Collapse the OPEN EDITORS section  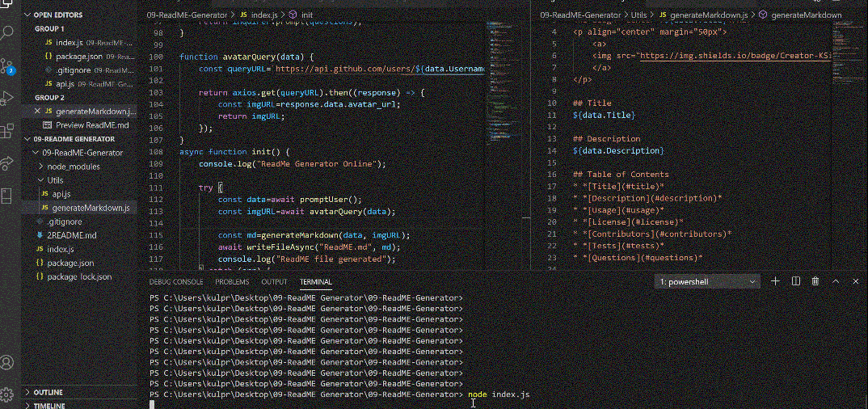tap(79, 15)
